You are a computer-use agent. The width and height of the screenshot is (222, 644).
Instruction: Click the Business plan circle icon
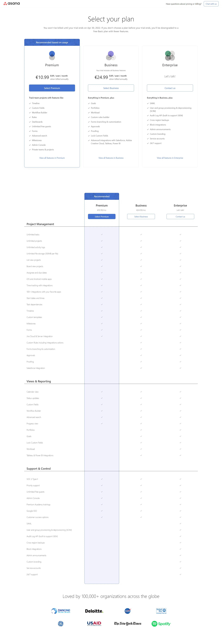pos(111,55)
